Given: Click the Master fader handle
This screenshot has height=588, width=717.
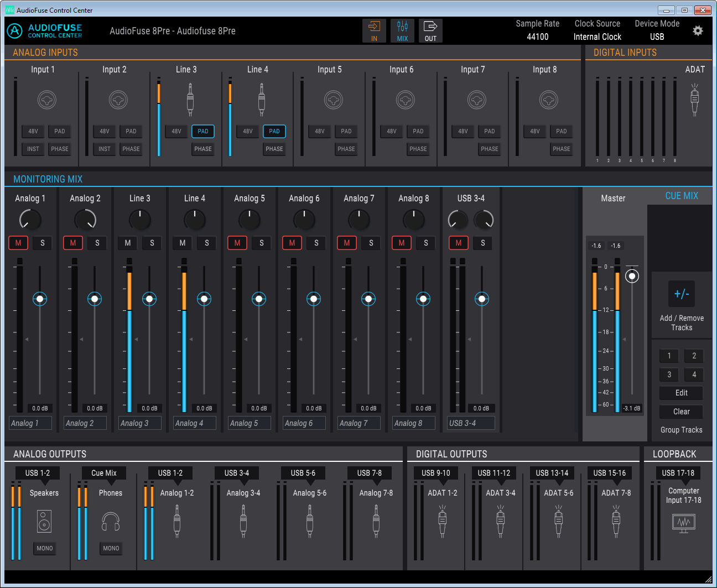Looking at the screenshot, I should [632, 276].
